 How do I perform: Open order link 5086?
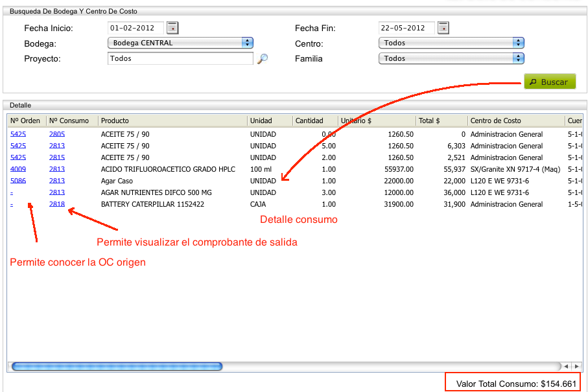[18, 181]
